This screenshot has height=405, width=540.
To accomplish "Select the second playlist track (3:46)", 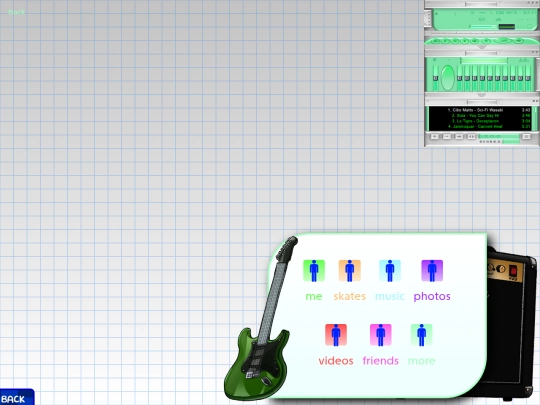I will 480,115.
